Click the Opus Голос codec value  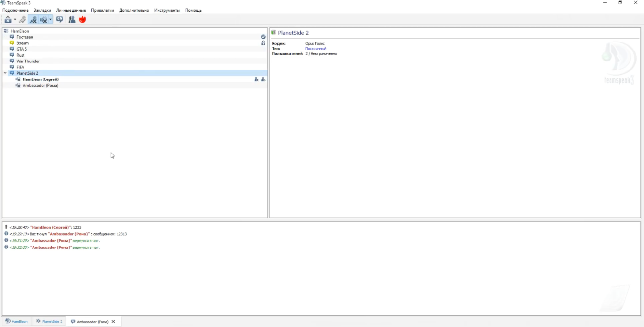[315, 43]
